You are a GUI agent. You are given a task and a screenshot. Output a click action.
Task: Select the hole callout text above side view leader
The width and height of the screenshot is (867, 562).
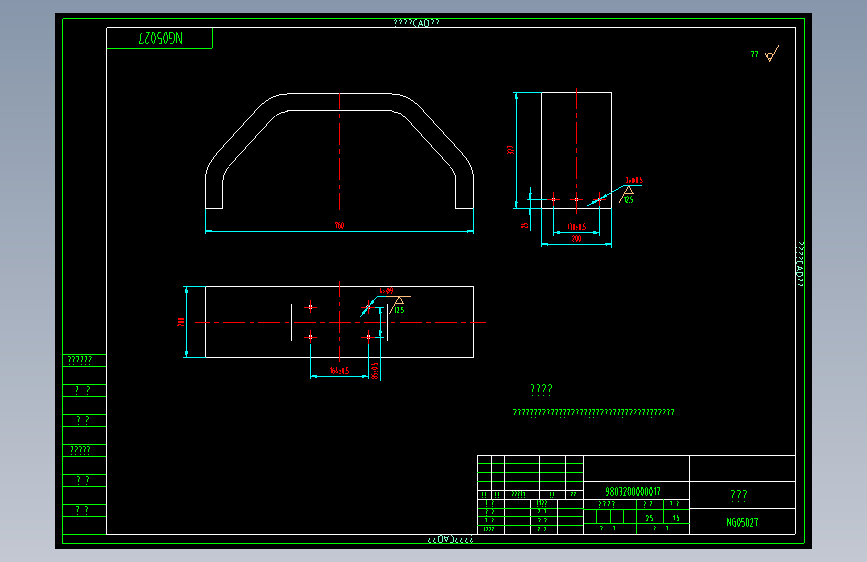coord(634,180)
